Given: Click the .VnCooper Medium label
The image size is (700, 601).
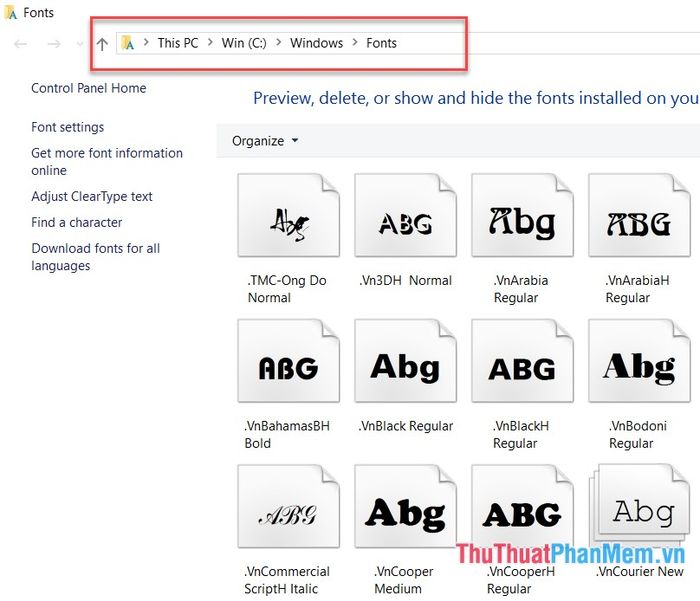Looking at the screenshot, I should coord(404,580).
